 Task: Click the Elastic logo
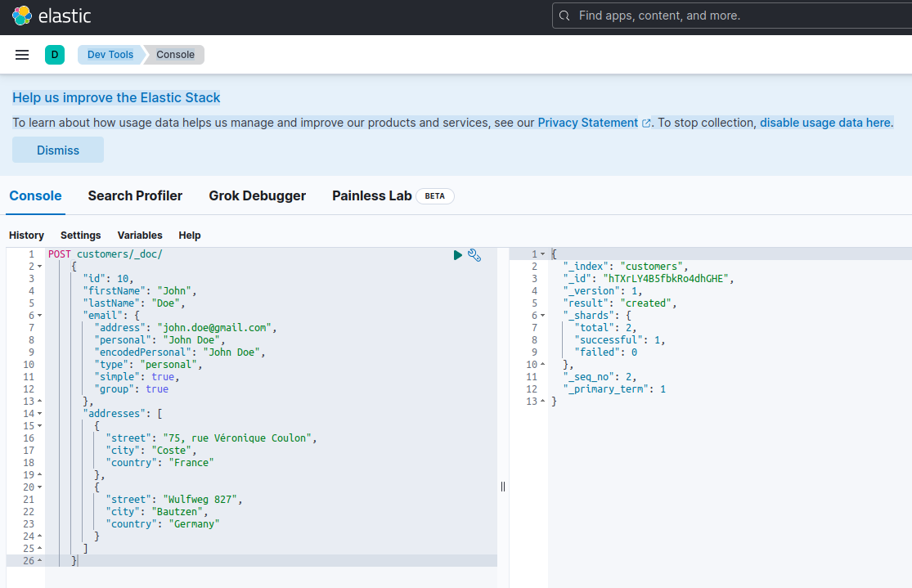tap(52, 16)
